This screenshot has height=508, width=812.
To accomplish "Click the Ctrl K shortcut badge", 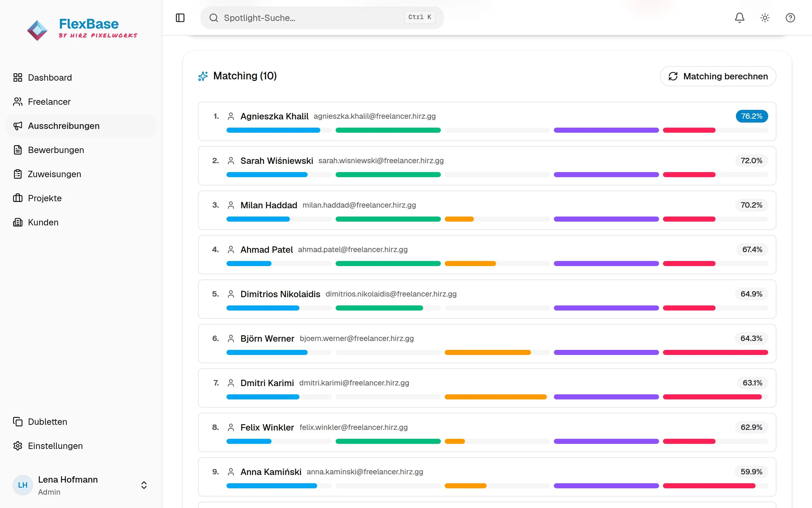I will click(420, 17).
